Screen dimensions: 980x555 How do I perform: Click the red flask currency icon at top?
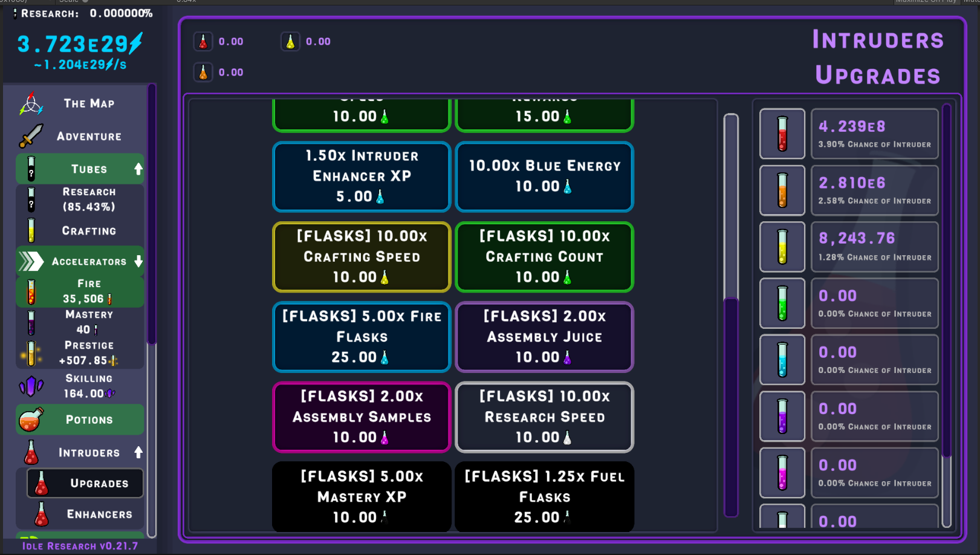[x=203, y=42]
